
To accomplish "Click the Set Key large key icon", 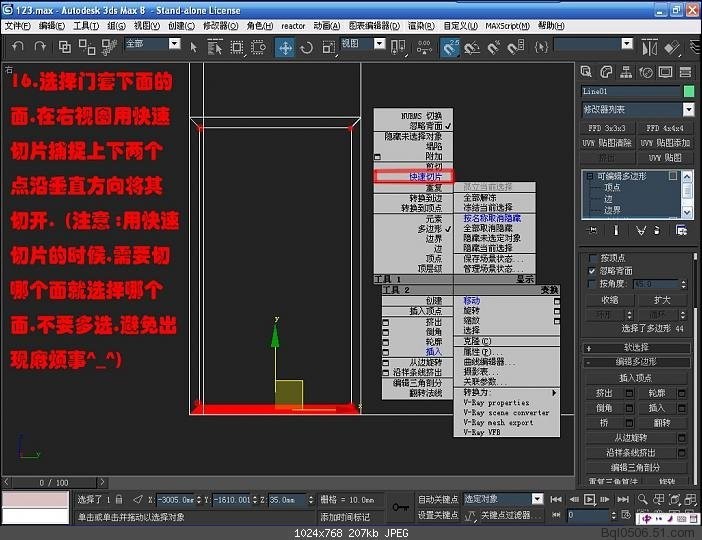I will point(400,507).
